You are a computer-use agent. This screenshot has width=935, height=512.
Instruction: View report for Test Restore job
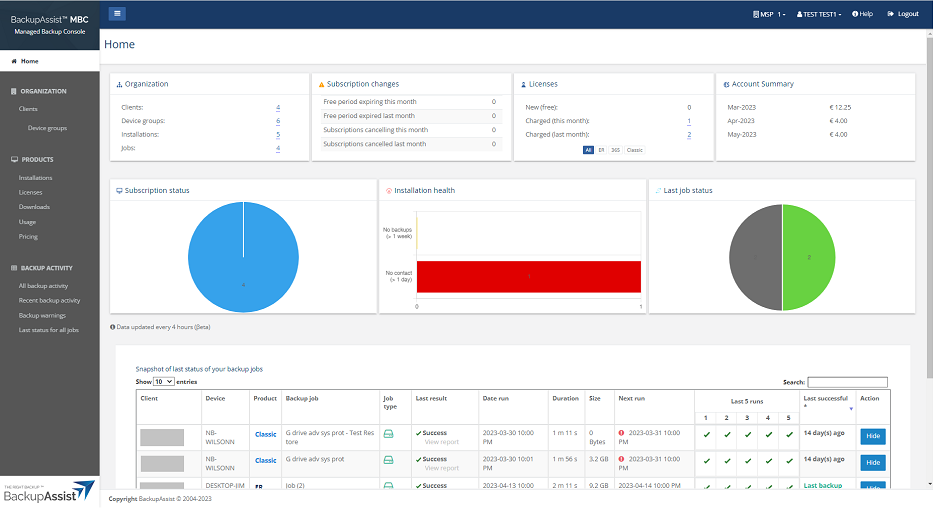pyautogui.click(x=442, y=442)
